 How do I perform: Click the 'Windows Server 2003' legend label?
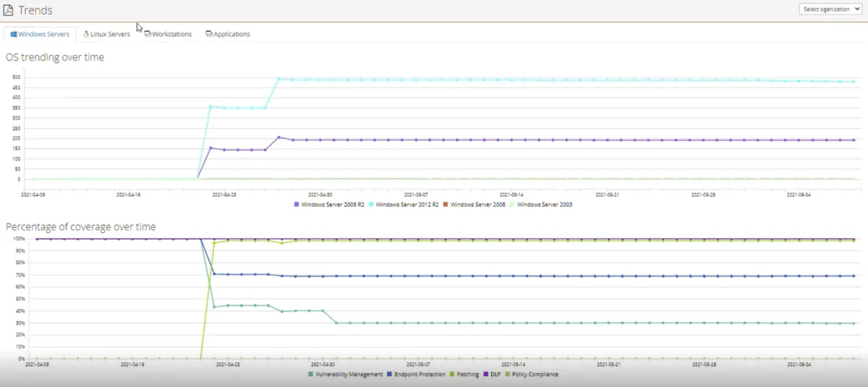tap(545, 205)
